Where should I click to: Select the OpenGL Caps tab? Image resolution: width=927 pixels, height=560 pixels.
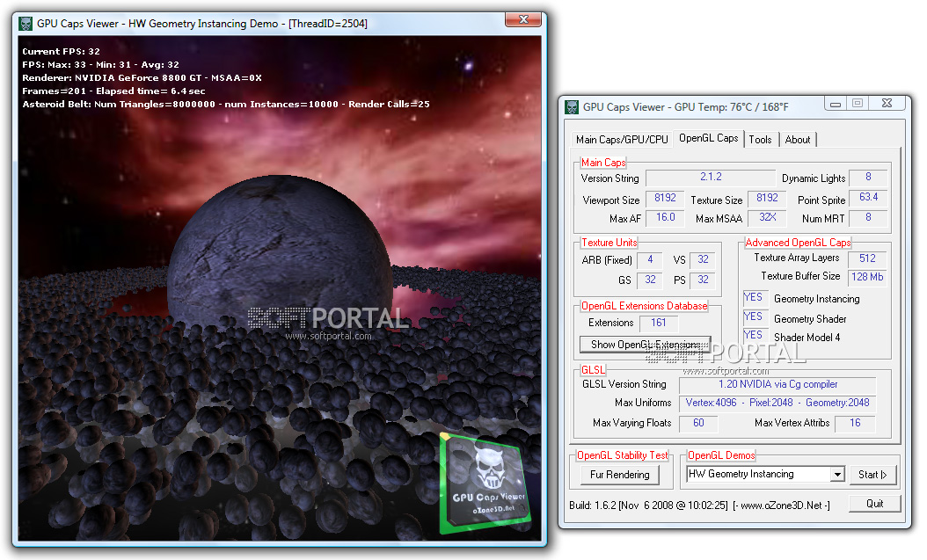[x=708, y=138]
